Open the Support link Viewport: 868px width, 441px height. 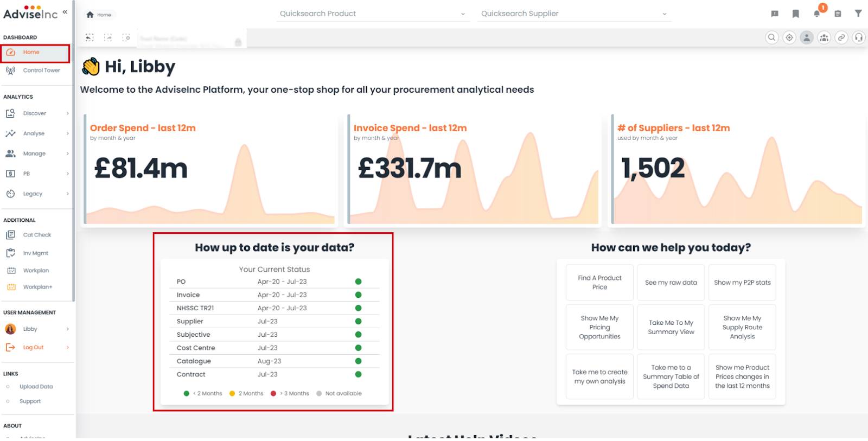tap(30, 401)
